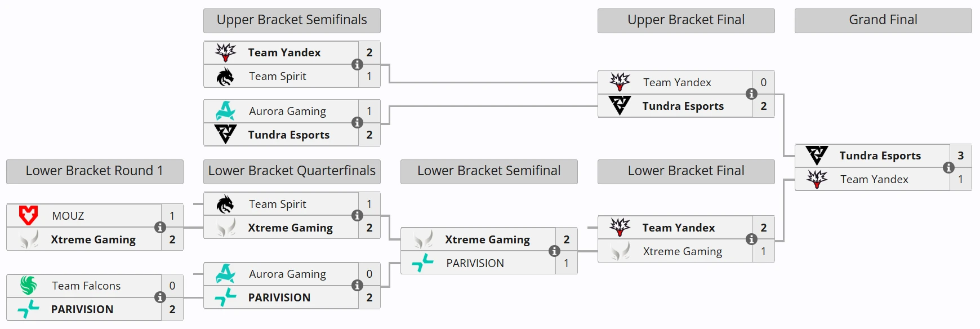This screenshot has height=329, width=980.
Task: Open info for Team Spirit vs Xtreme Gaming
Action: tap(357, 216)
